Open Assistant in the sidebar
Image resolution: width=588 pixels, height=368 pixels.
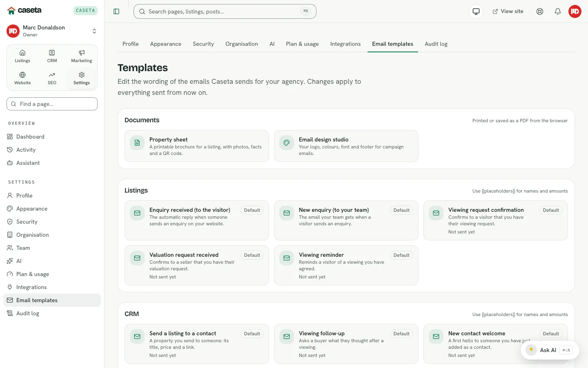click(52, 163)
